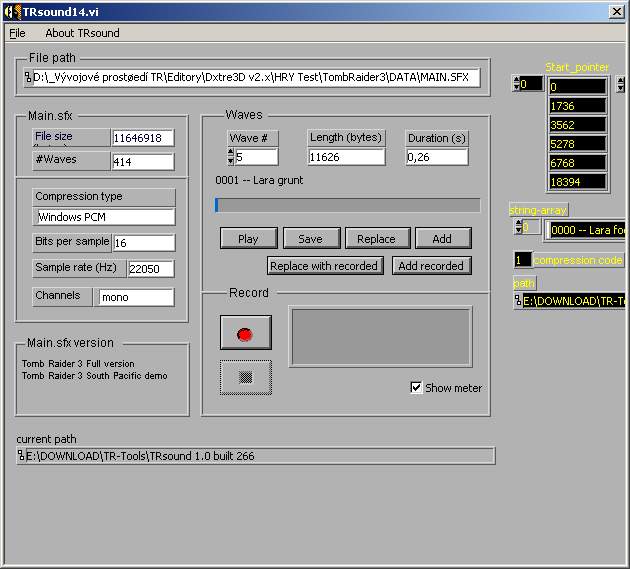Image resolution: width=630 pixels, height=569 pixels.
Task: Open the About TRsound menu
Action: pos(82,33)
